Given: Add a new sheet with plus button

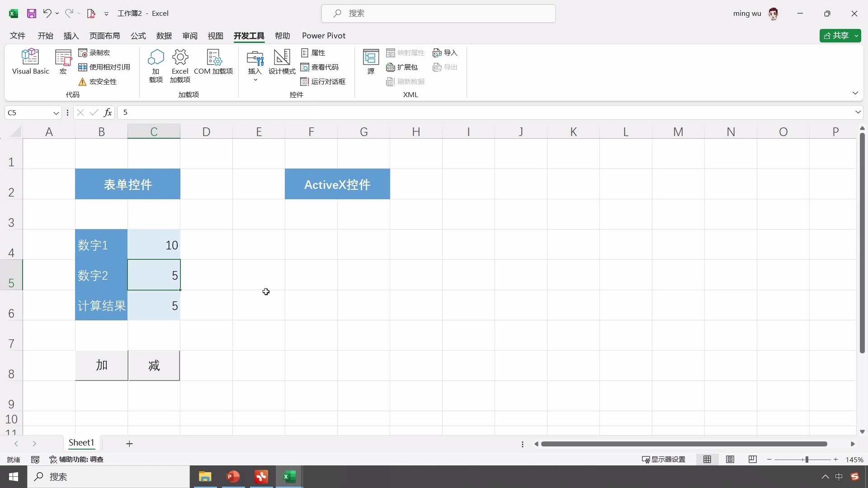Looking at the screenshot, I should pyautogui.click(x=129, y=444).
